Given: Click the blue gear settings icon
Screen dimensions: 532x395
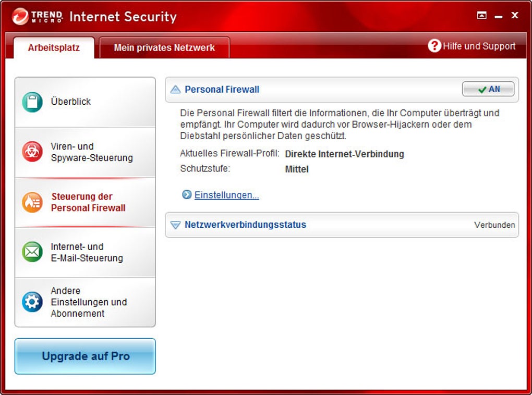Looking at the screenshot, I should pyautogui.click(x=32, y=302).
